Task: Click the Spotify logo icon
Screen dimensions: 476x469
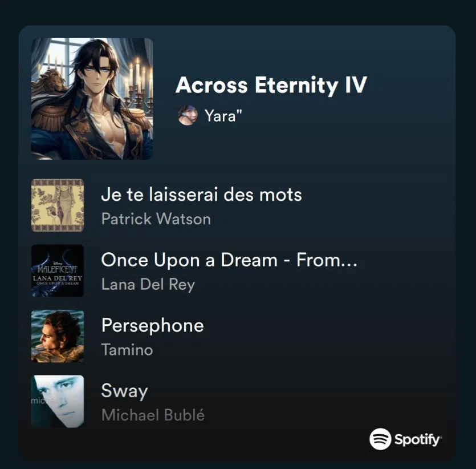Action: (380, 439)
